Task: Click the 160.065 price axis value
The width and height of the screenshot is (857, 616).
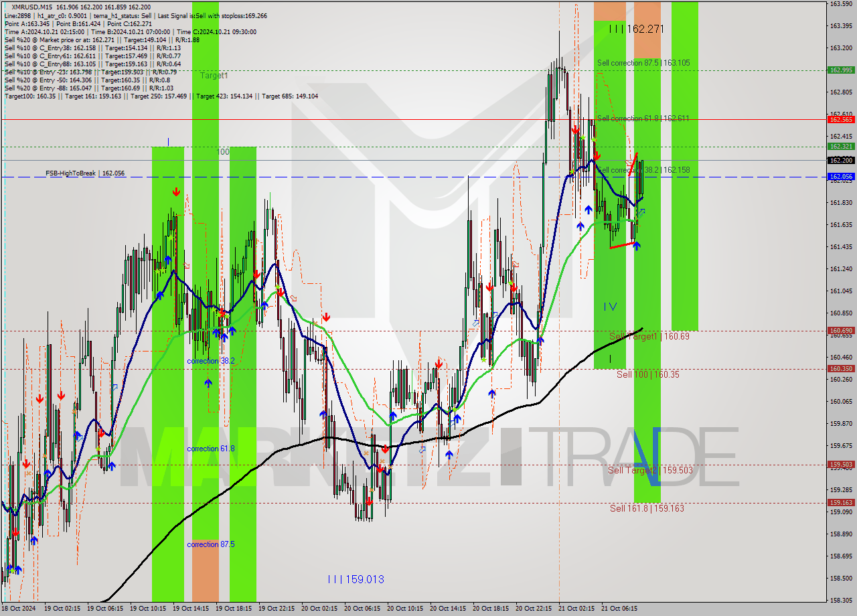Action: [x=841, y=401]
